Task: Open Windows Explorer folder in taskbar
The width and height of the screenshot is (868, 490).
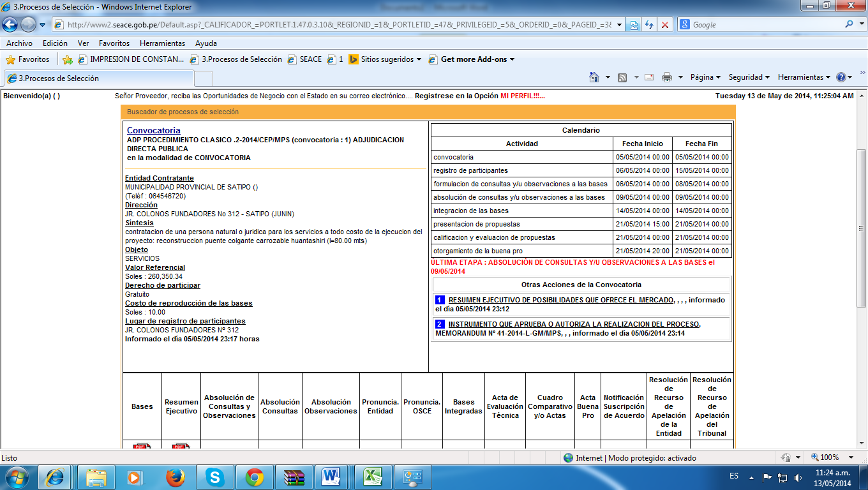Action: (96, 477)
